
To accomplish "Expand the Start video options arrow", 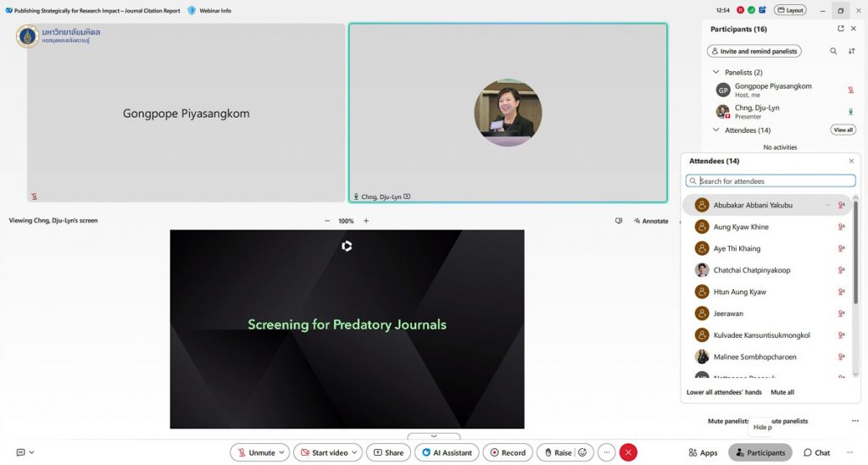I will point(354,452).
